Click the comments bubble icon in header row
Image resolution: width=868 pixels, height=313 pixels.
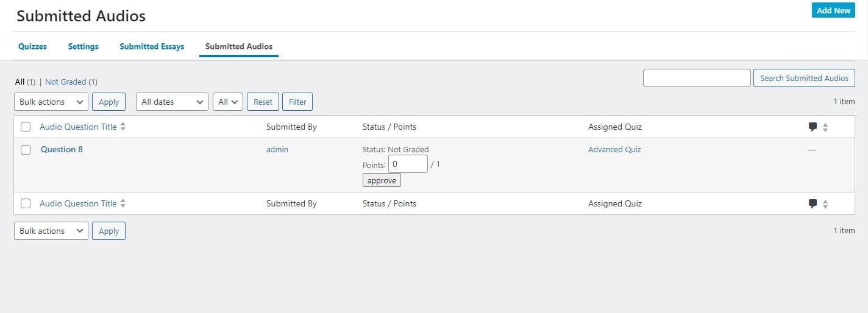pos(813,127)
